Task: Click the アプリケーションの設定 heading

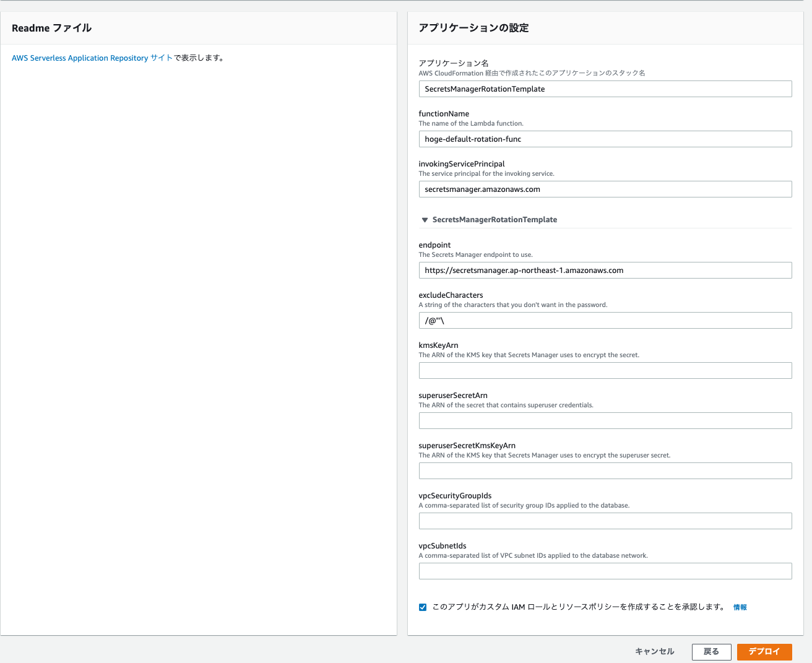Action: pos(474,28)
